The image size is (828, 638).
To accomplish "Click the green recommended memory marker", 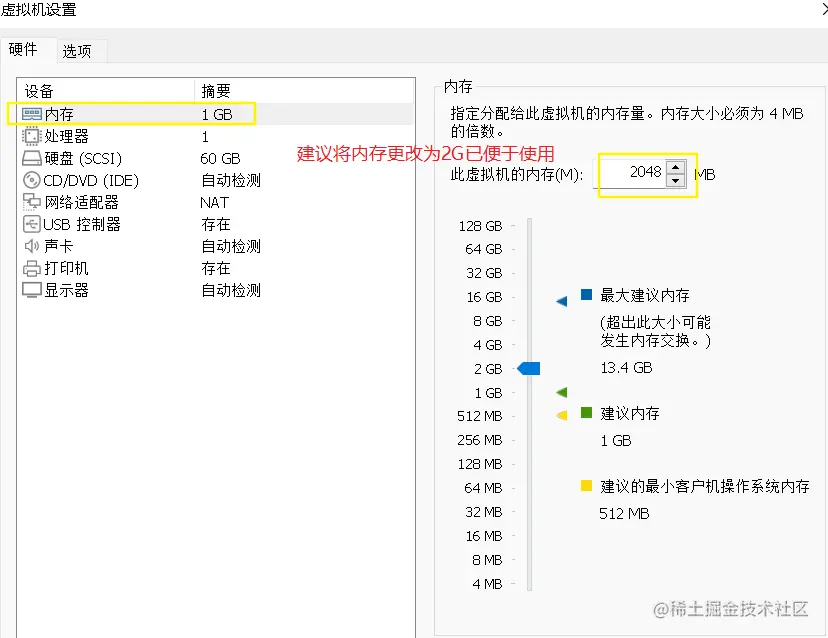I will 562,392.
